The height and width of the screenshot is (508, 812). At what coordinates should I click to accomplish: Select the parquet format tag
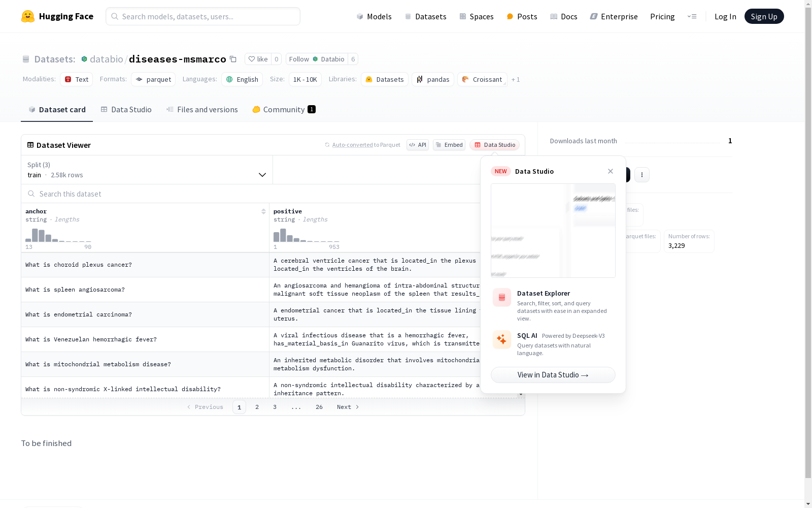(x=153, y=79)
